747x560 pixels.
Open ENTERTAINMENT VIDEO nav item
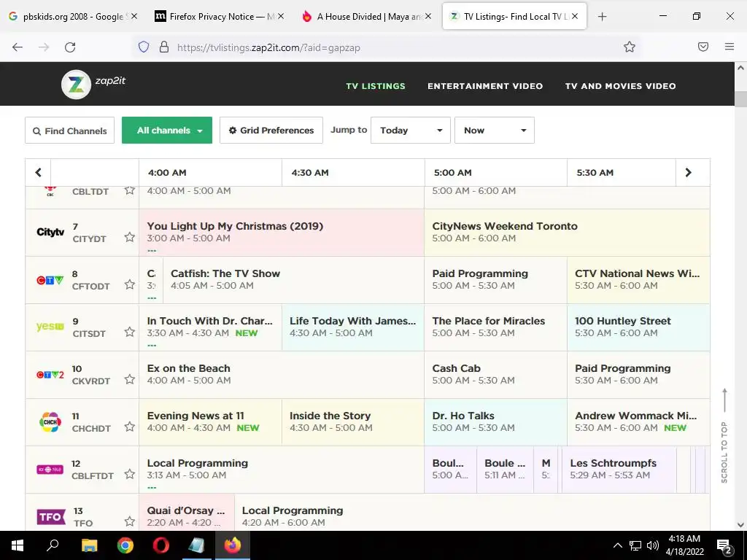485,86
